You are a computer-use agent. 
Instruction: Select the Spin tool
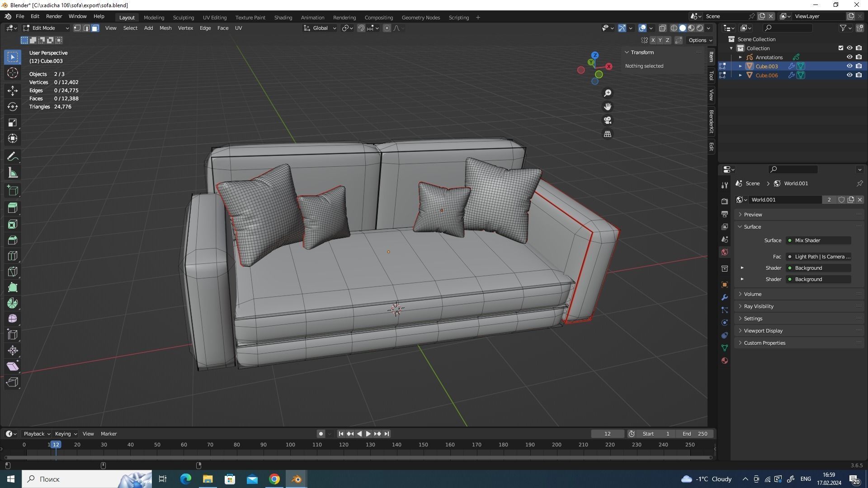click(13, 303)
